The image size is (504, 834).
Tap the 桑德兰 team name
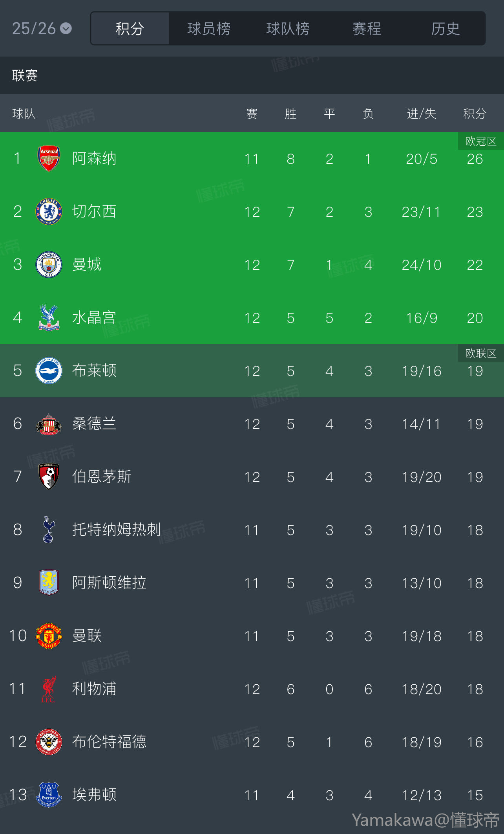click(94, 423)
